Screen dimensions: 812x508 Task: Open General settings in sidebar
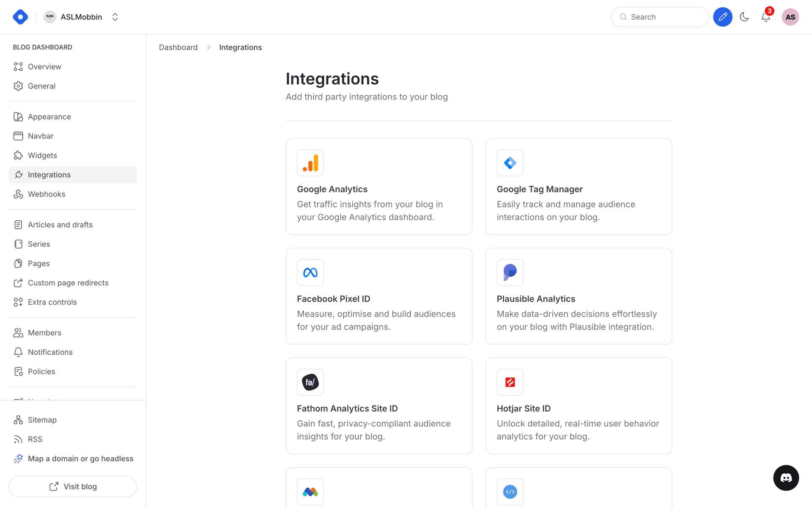click(73, 86)
